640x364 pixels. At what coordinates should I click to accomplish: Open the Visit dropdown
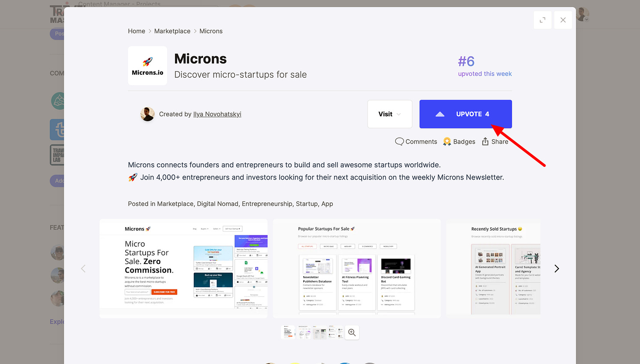pos(390,114)
